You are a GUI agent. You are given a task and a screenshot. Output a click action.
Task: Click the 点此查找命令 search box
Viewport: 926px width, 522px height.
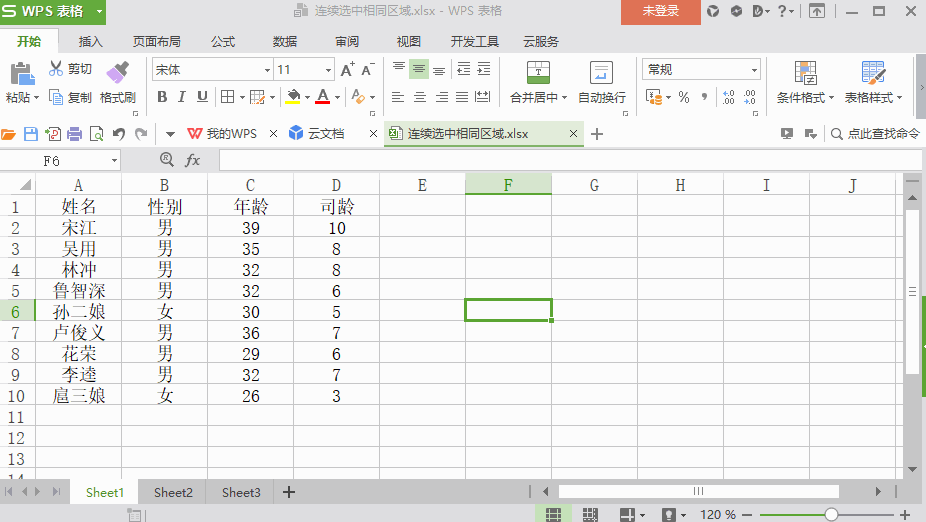click(876, 134)
